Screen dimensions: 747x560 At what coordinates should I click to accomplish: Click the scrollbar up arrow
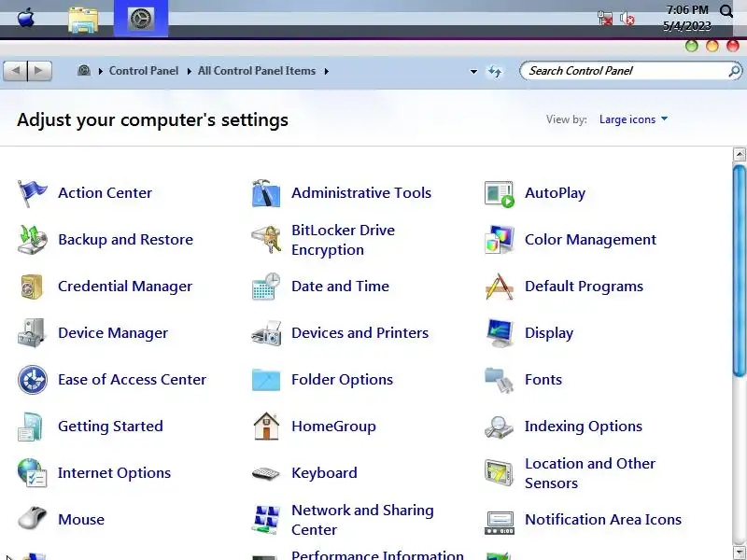(x=740, y=154)
